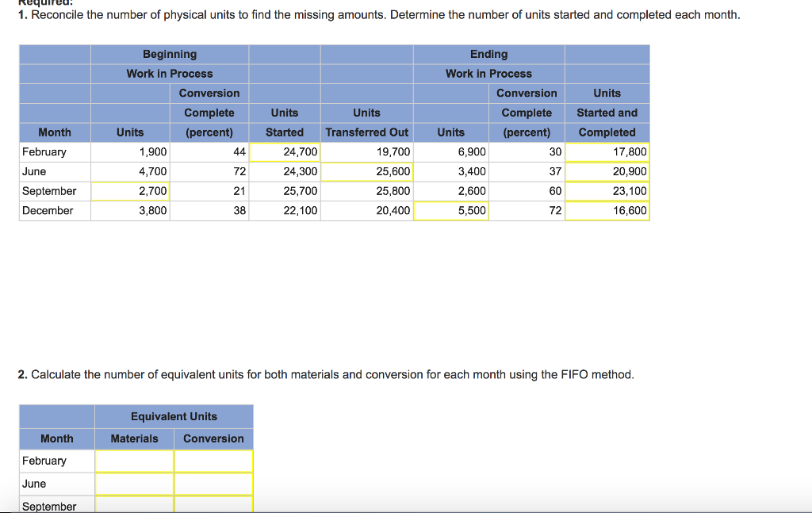Viewport: 812px width, 513px height.
Task: Select December's Started and Completed cell showing 16,600
Action: [x=607, y=210]
